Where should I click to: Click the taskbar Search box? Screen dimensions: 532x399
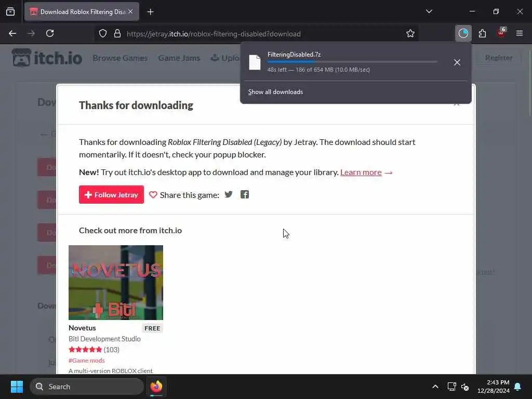[x=87, y=387]
